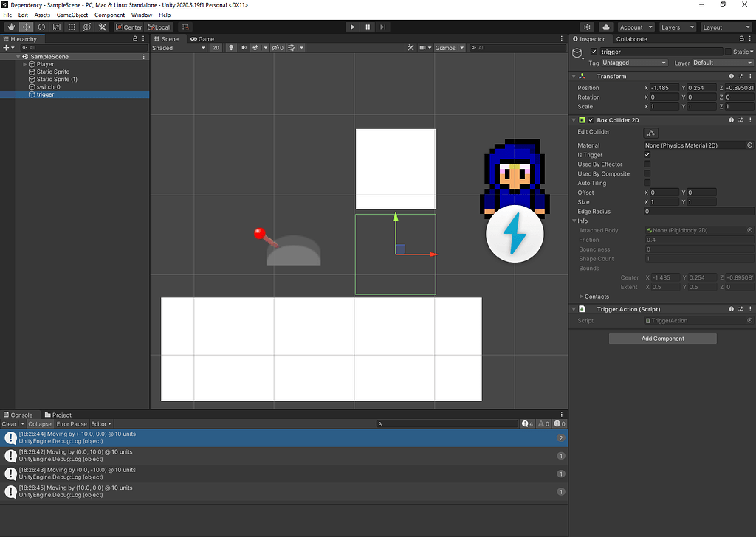Open the Layers dropdown in toolbar
Screen dimensions: 756x537
(677, 27)
